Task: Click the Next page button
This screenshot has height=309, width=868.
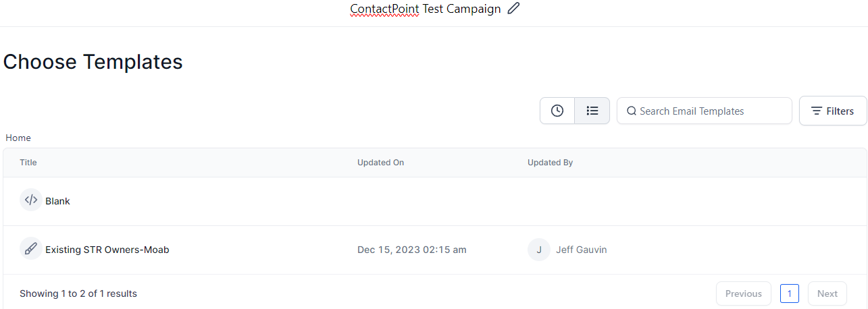Action: tap(827, 293)
